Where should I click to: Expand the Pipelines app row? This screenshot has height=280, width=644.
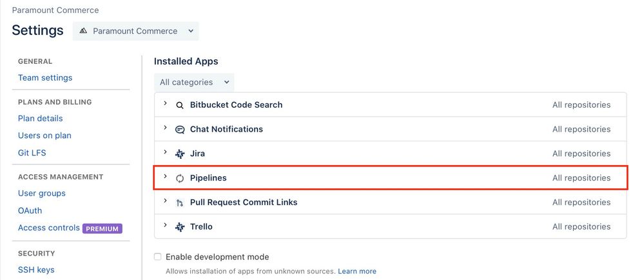(165, 176)
